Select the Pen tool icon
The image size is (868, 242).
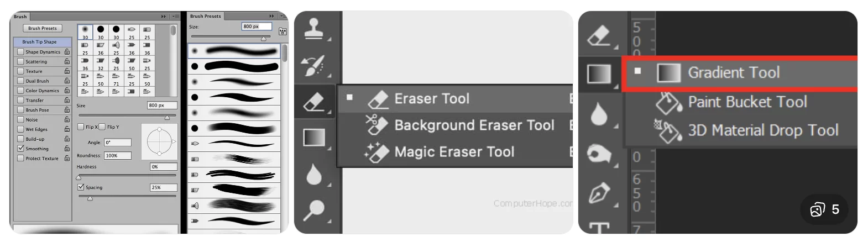599,193
